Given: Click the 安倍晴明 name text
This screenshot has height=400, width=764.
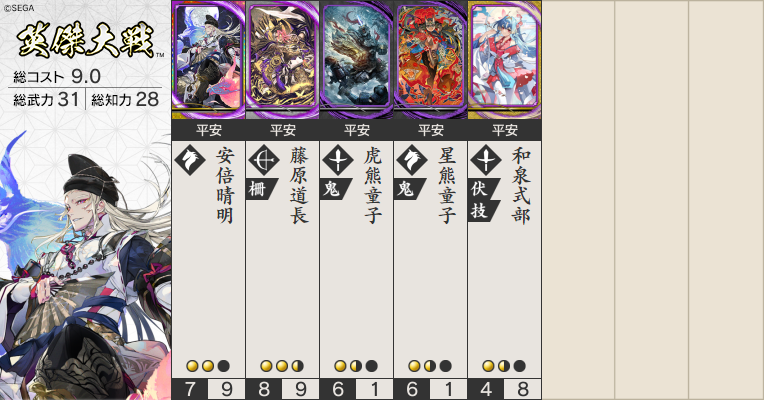Looking at the screenshot, I should [225, 186].
